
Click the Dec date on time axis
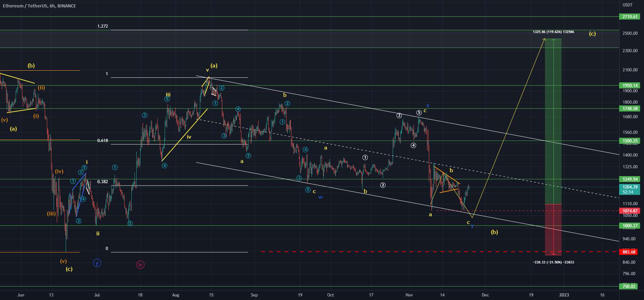click(x=485, y=295)
